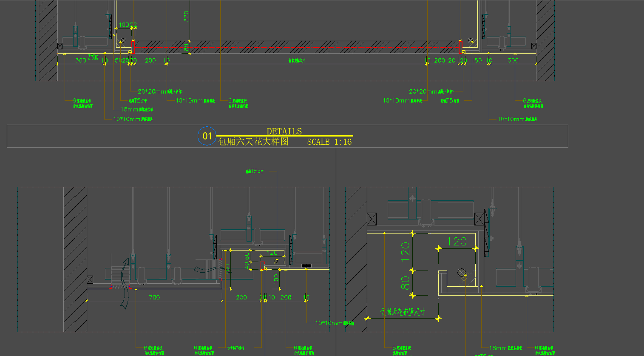
Task: Select the red dashed ceiling centerline
Action: [x=296, y=47]
